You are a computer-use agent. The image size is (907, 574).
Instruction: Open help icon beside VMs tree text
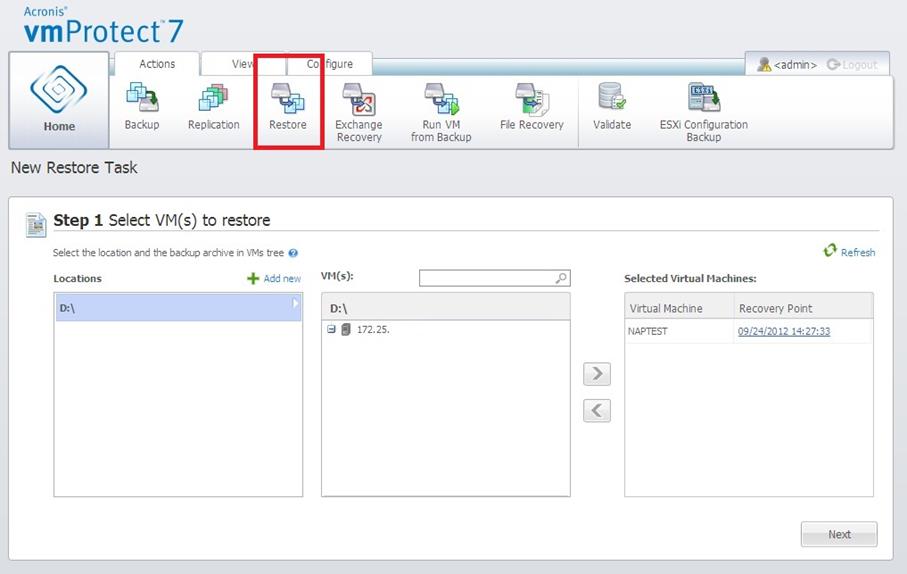click(293, 253)
